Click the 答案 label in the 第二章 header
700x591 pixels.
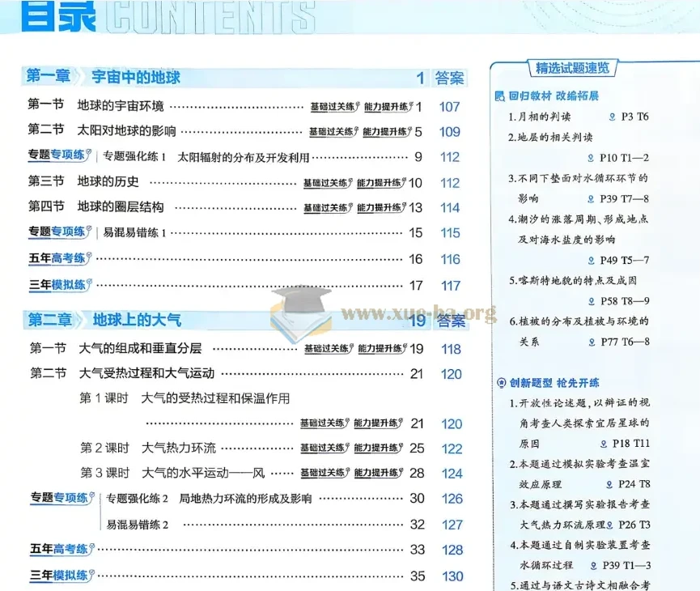tap(451, 321)
